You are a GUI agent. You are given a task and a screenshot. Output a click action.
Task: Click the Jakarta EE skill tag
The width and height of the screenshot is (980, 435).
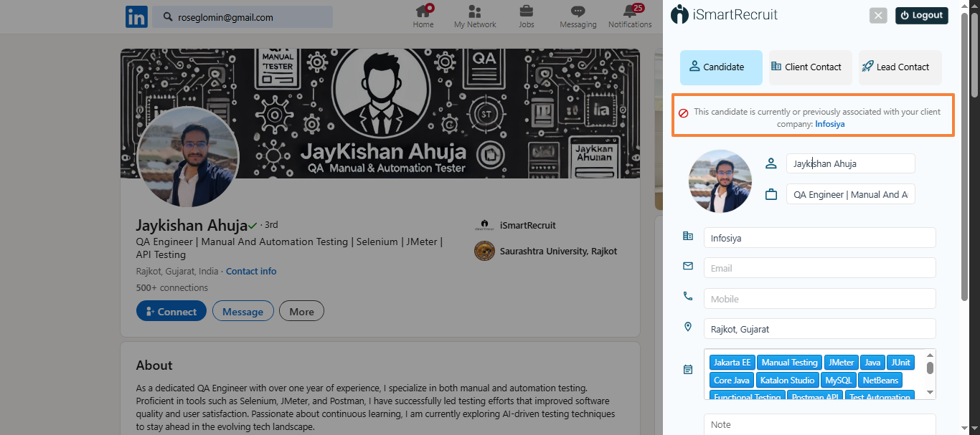[x=732, y=363]
